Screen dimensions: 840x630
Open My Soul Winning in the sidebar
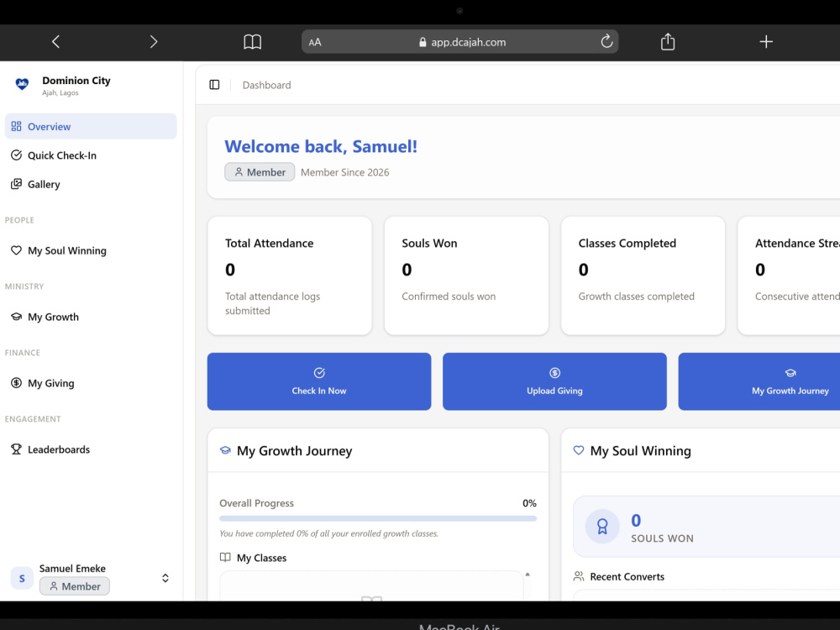click(91, 250)
